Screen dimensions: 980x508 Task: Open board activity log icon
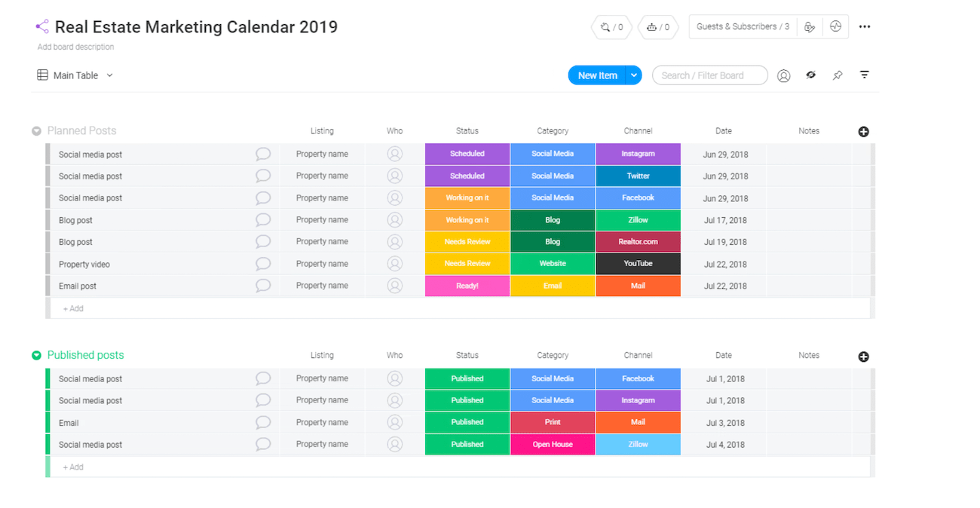pos(835,26)
